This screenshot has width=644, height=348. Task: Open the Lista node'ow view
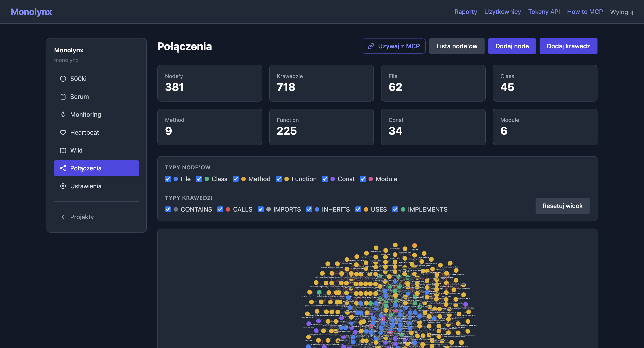457,46
